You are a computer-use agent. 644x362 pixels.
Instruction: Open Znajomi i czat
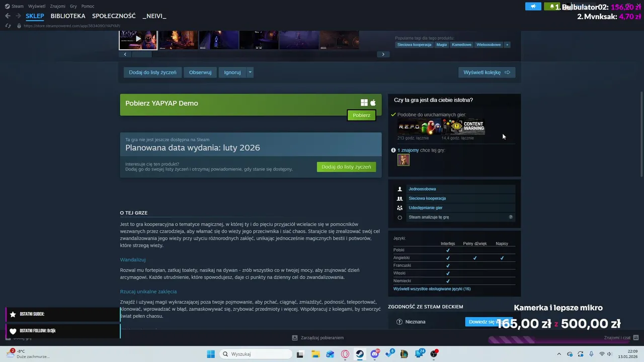tap(621, 338)
